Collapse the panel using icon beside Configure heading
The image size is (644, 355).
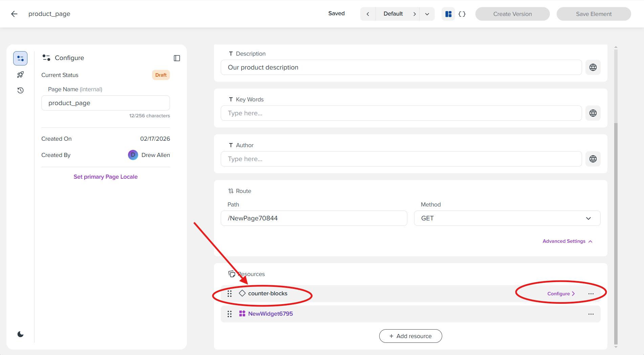click(x=177, y=58)
